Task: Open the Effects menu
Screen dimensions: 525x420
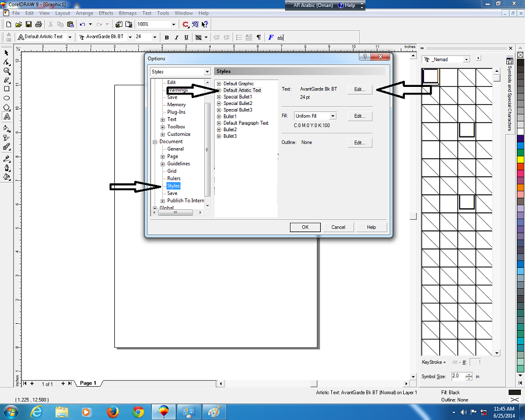Action: (x=106, y=13)
